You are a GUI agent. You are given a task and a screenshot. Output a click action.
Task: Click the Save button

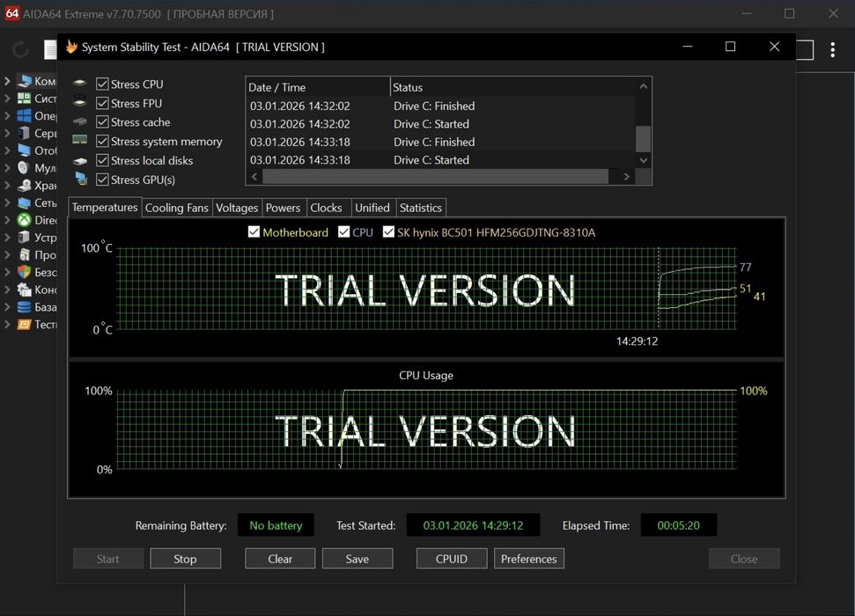[x=357, y=559]
